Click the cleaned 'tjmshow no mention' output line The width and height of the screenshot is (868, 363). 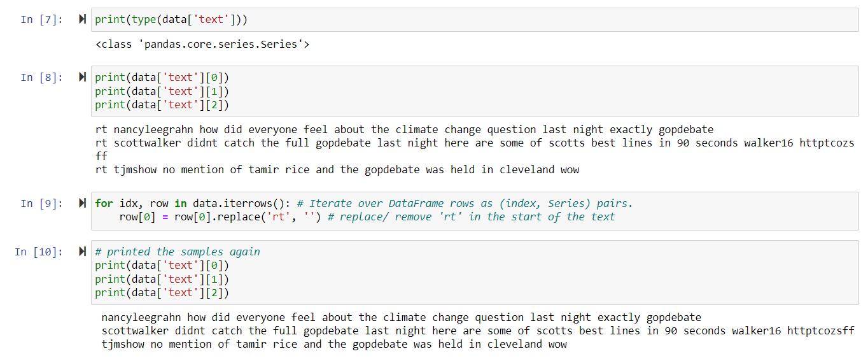click(x=334, y=345)
